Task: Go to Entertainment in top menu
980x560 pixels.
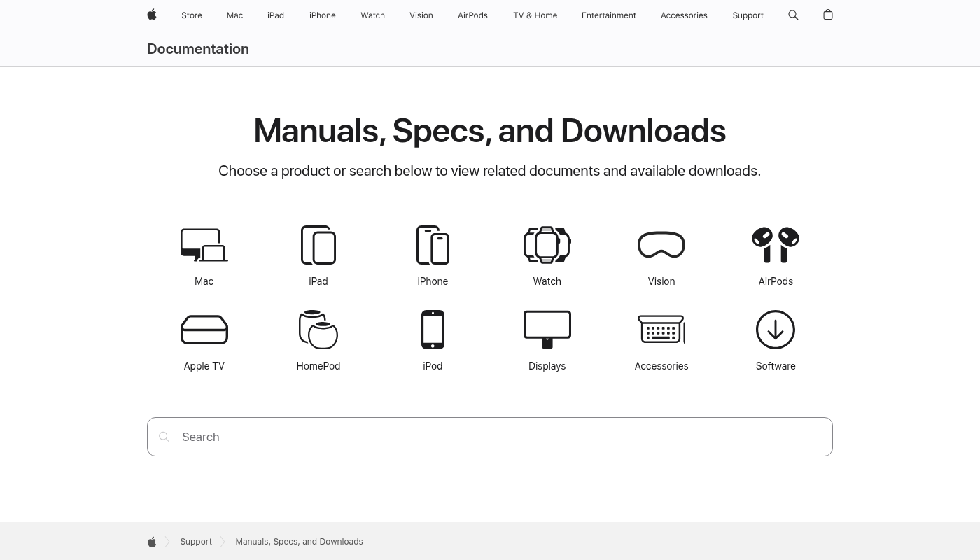Action: tap(608, 15)
